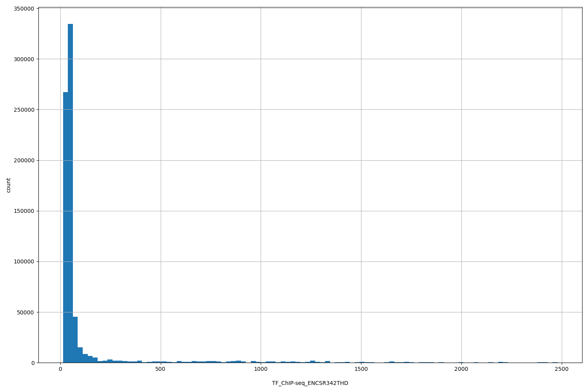Click the '0' tick on the x-axis
Screen dimensions: 588x392
60,369
